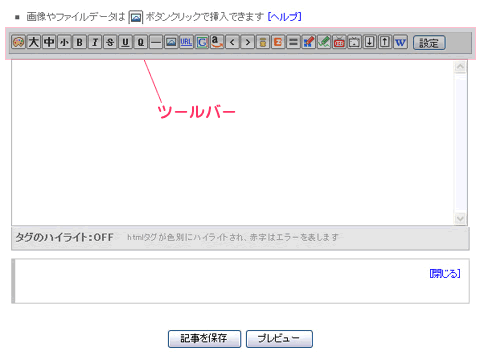Image resolution: width=480 pixels, height=360 pixels.
Task: Apply strikethrough with S icon
Action: [110, 42]
